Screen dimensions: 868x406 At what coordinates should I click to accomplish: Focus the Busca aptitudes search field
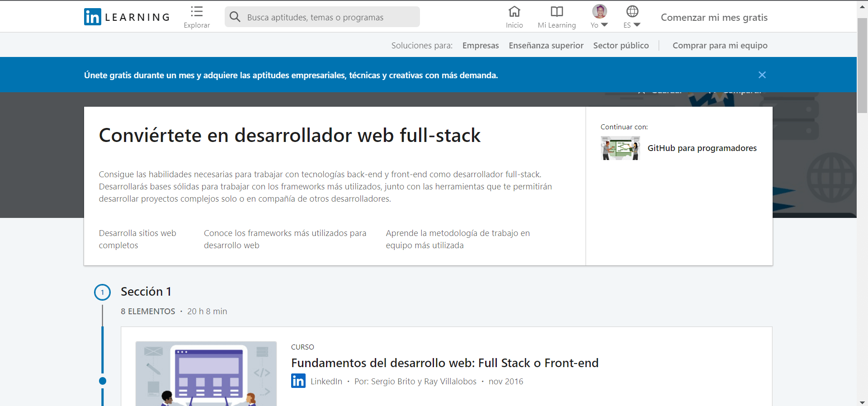(322, 17)
